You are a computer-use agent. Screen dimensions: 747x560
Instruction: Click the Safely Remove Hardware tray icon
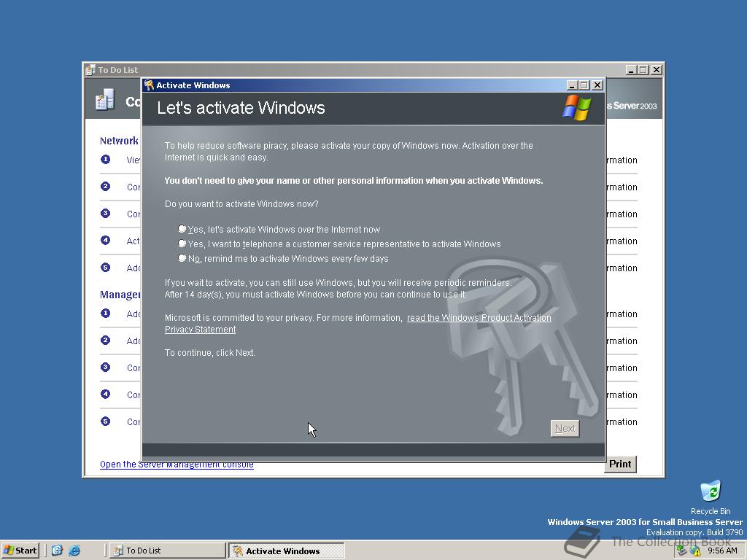(x=682, y=551)
